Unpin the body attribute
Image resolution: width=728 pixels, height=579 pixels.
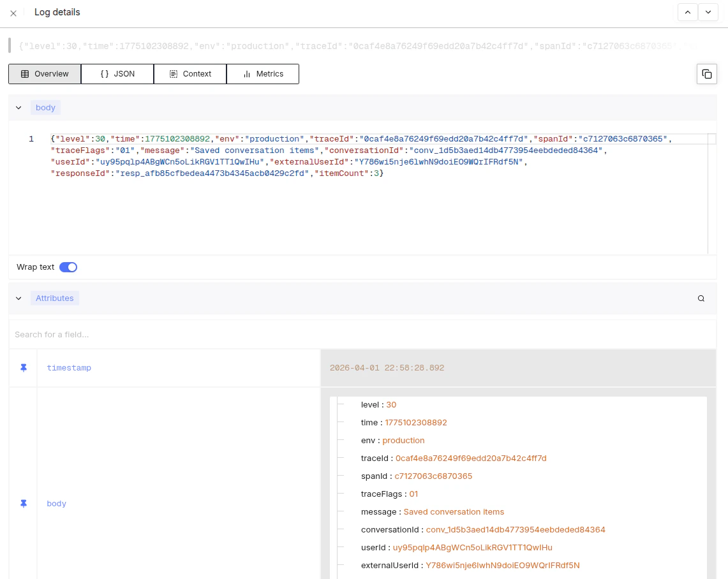[x=24, y=503]
